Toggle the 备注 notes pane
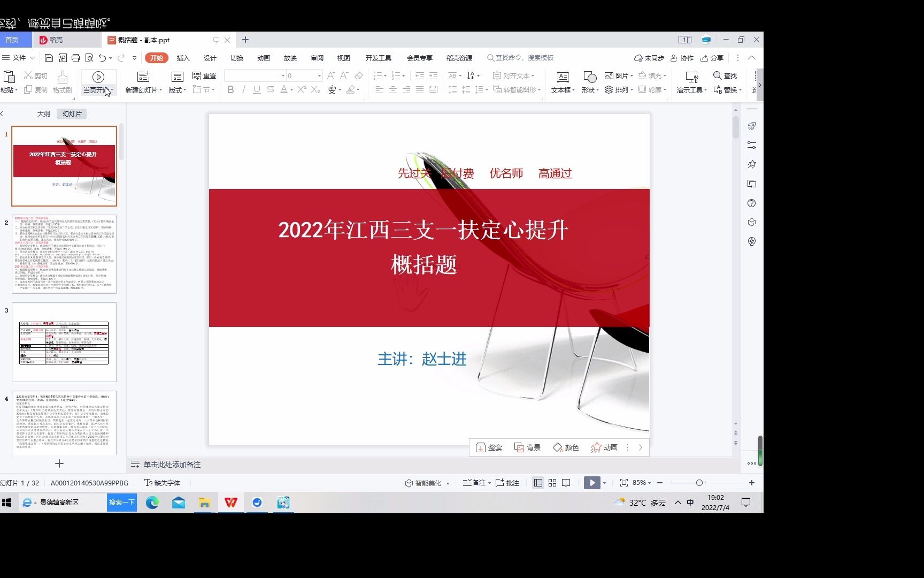The width and height of the screenshot is (924, 578). (x=475, y=483)
